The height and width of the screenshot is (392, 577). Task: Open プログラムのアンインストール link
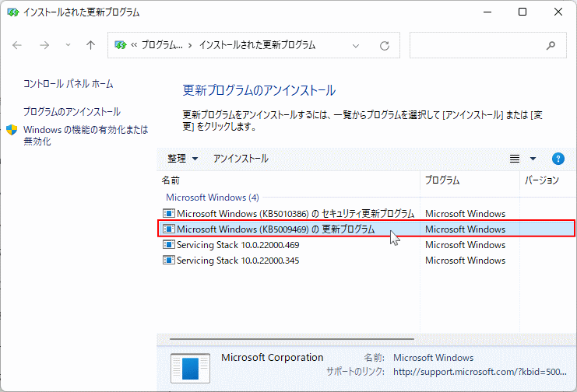[x=72, y=111]
